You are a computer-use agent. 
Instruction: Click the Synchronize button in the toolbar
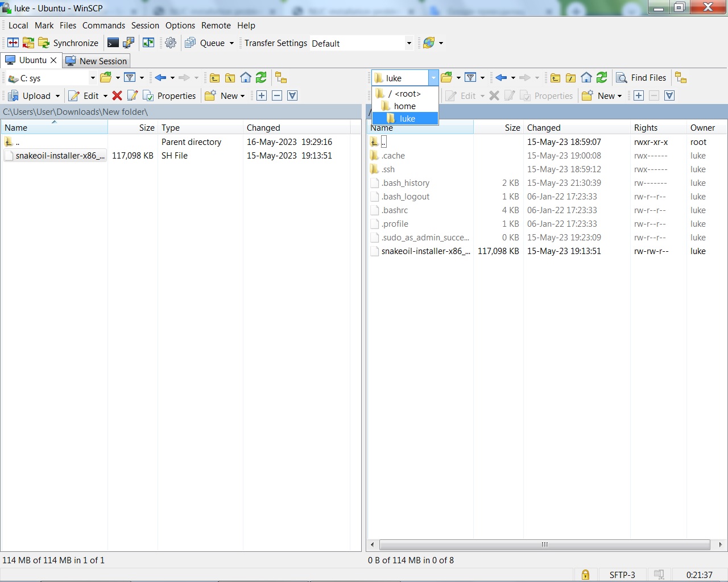coord(68,43)
